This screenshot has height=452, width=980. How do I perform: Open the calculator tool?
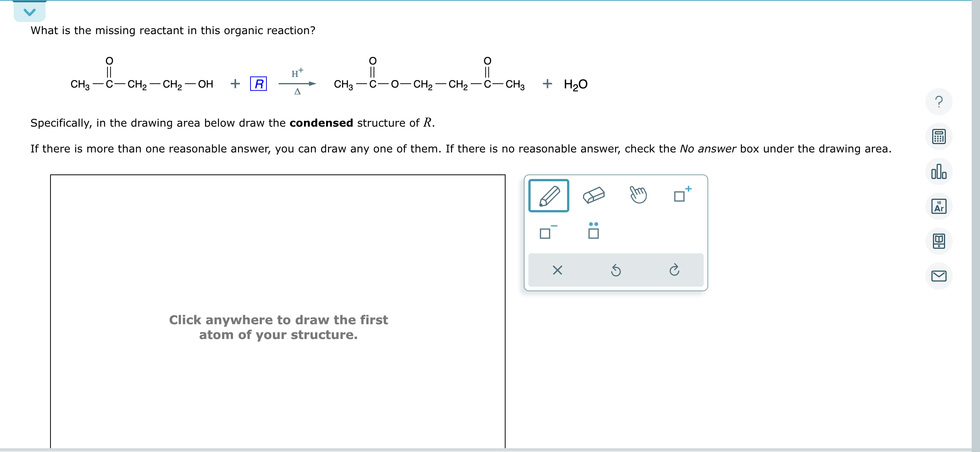(939, 137)
